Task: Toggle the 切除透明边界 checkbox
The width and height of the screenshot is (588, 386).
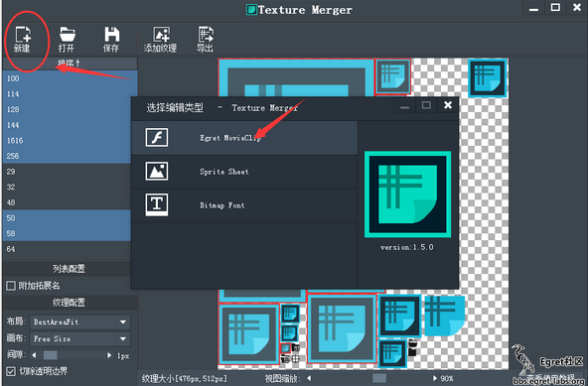Action: [x=11, y=371]
